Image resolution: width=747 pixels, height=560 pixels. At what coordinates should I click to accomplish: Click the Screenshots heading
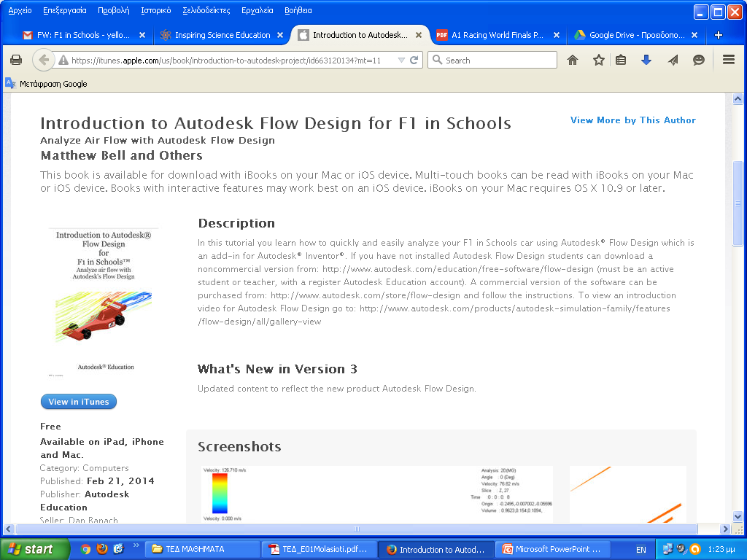click(239, 447)
